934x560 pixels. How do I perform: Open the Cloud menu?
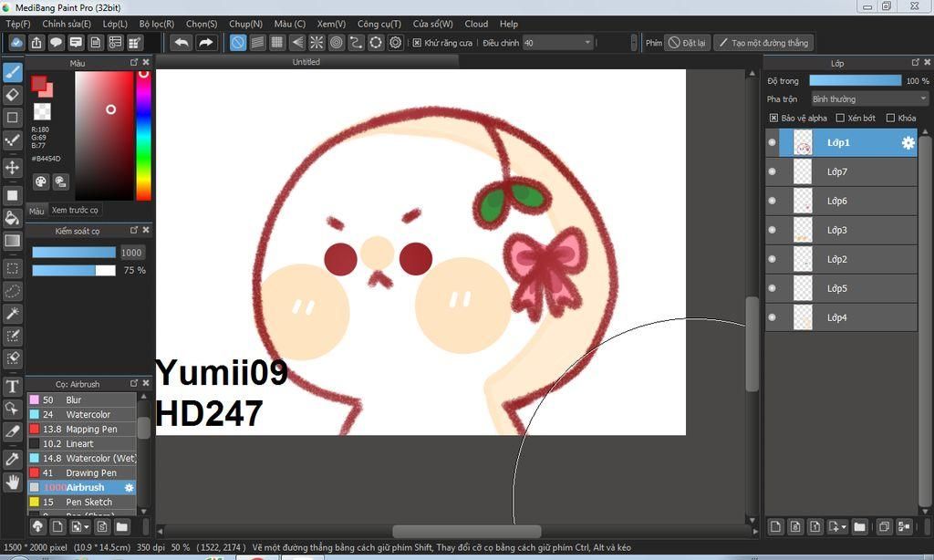tap(476, 24)
